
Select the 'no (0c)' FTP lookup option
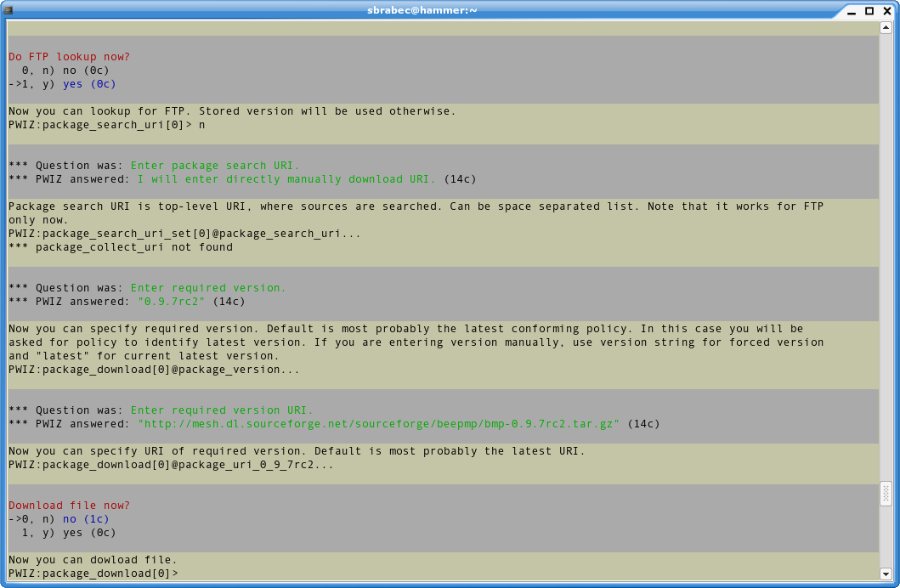(x=64, y=70)
